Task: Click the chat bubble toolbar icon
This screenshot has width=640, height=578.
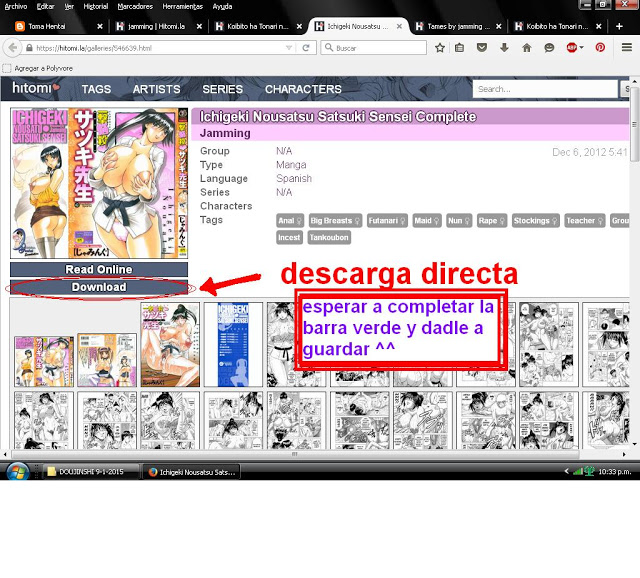Action: (x=549, y=48)
